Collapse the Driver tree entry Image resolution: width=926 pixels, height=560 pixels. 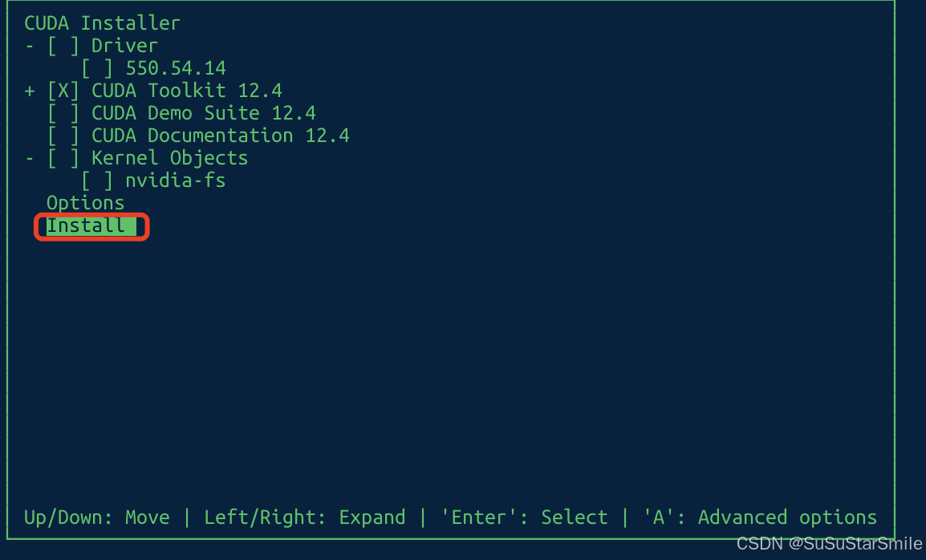point(29,45)
